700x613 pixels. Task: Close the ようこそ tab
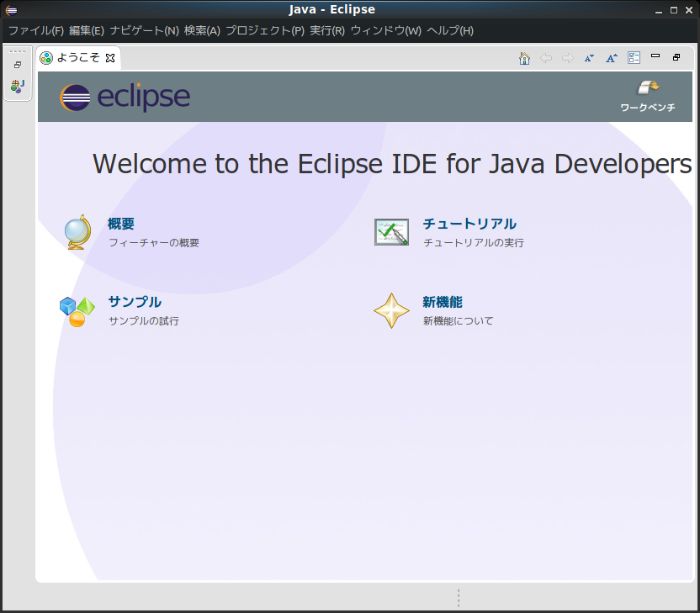(110, 58)
